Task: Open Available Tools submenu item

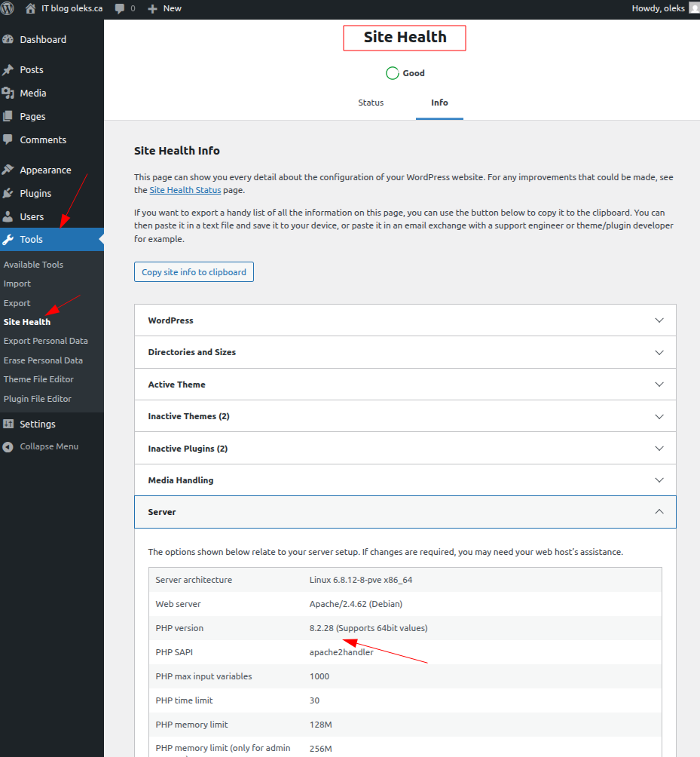Action: [x=33, y=265]
